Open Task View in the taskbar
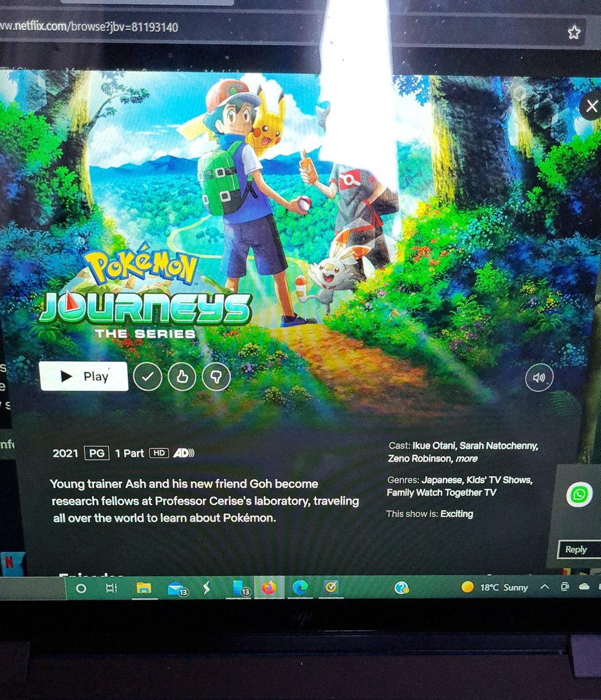 coord(111,588)
